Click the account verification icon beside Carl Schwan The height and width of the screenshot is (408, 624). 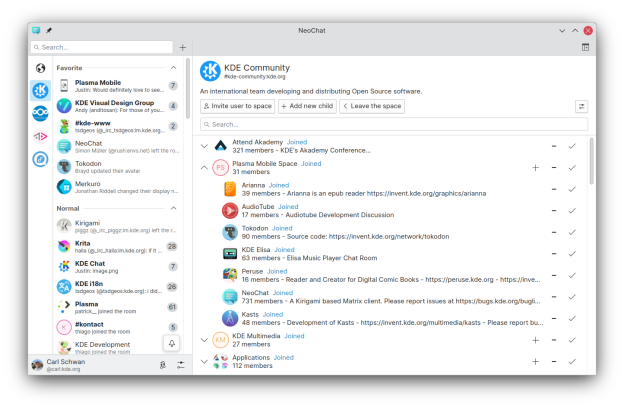pyautogui.click(x=163, y=365)
